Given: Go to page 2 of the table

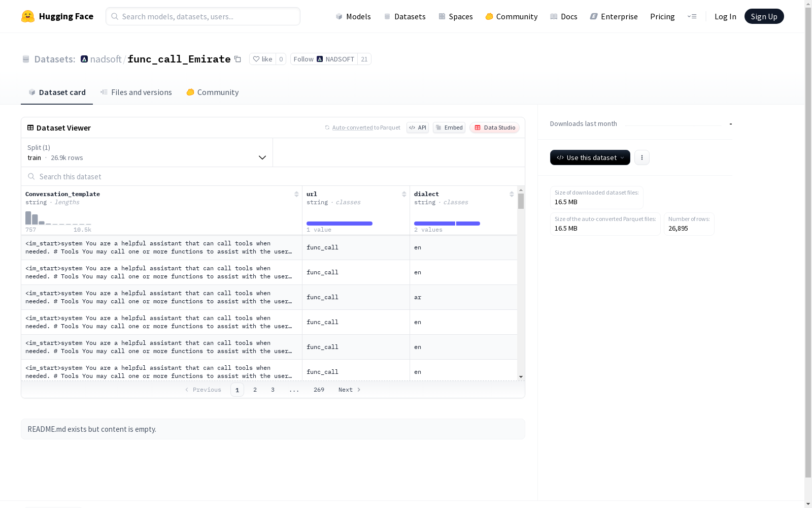Looking at the screenshot, I should click(x=255, y=390).
